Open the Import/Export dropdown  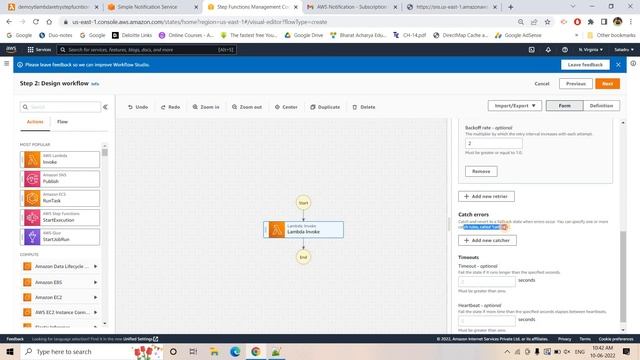coord(515,106)
